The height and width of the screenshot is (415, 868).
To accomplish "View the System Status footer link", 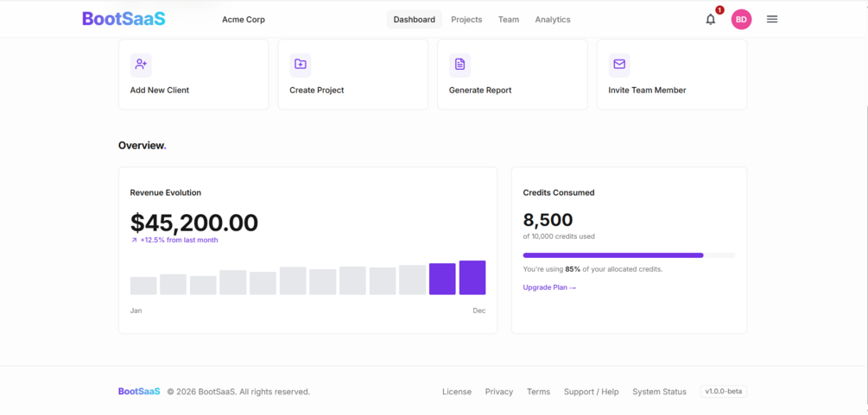I will 659,392.
